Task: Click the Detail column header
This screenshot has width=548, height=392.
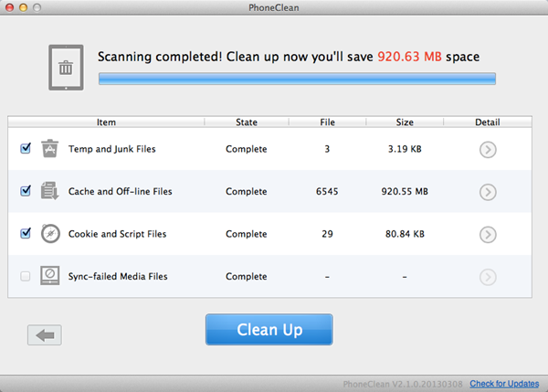Action: (x=488, y=122)
